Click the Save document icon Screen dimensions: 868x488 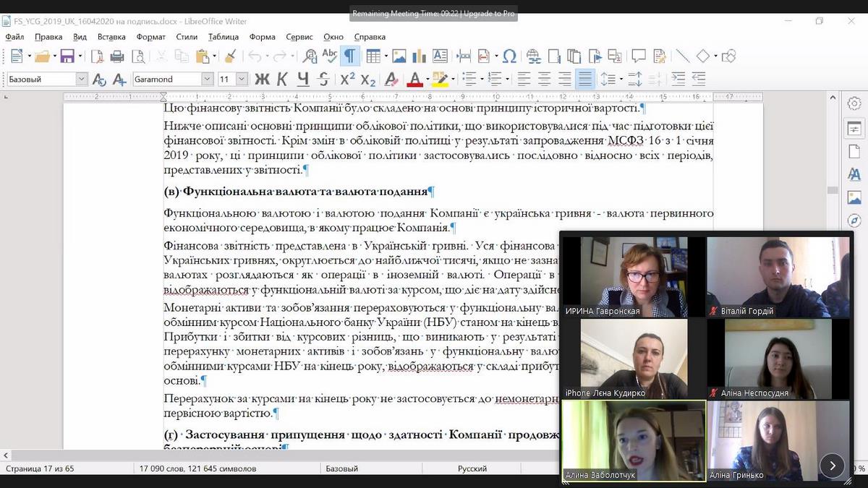67,56
